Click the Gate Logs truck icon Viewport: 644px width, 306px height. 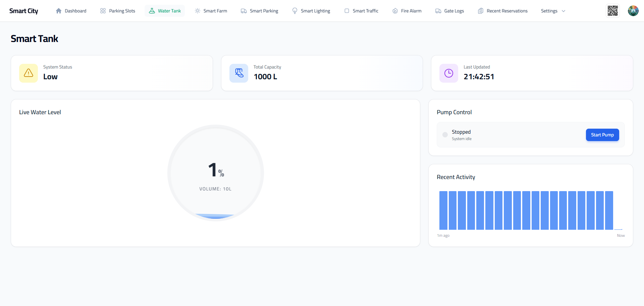click(x=438, y=11)
